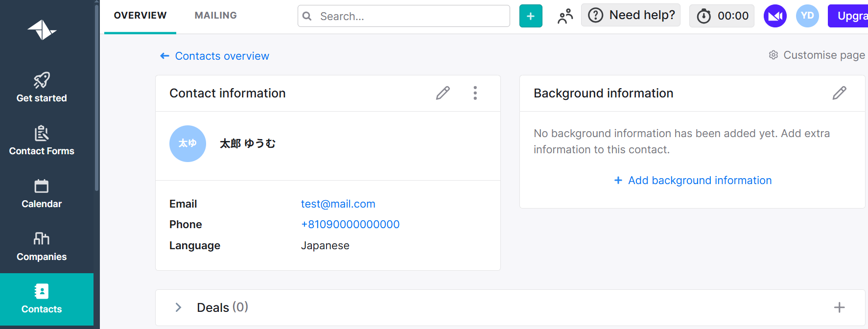Add a new deal with plus icon
Viewport: 868px width, 329px height.
[839, 307]
